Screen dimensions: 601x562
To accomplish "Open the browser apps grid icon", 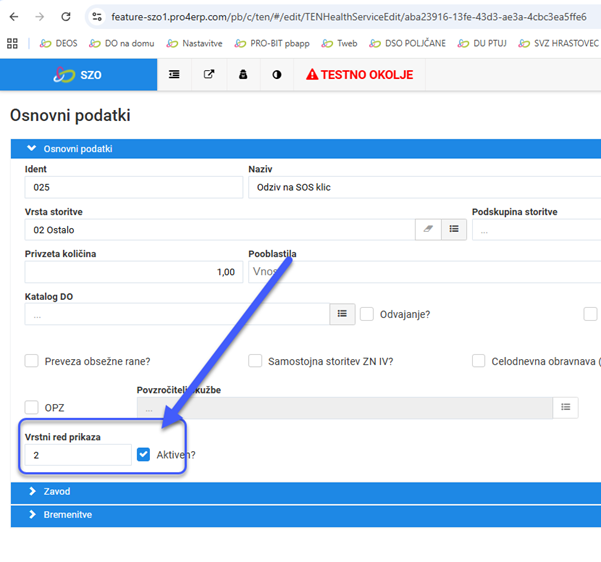I will (x=12, y=43).
